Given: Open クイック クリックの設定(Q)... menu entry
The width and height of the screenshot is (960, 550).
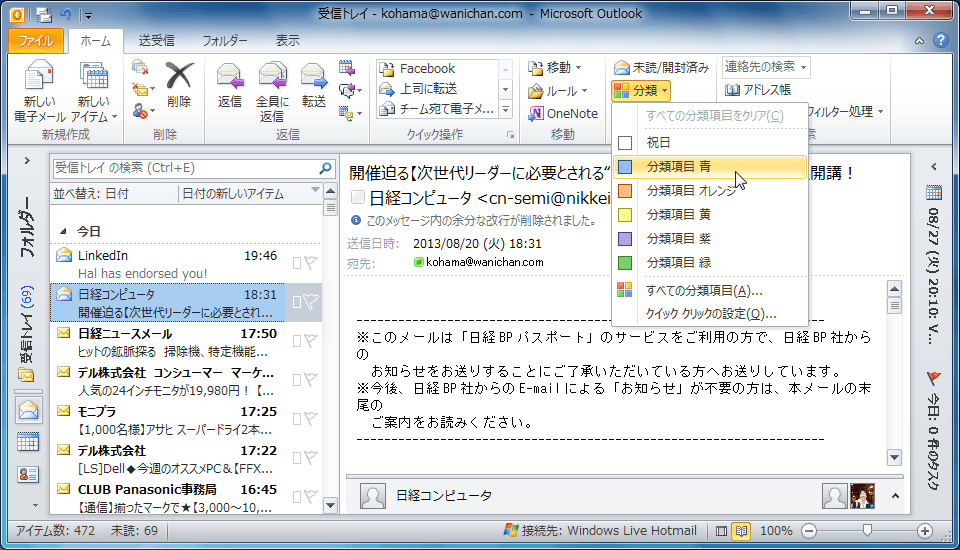Looking at the screenshot, I should click(710, 314).
